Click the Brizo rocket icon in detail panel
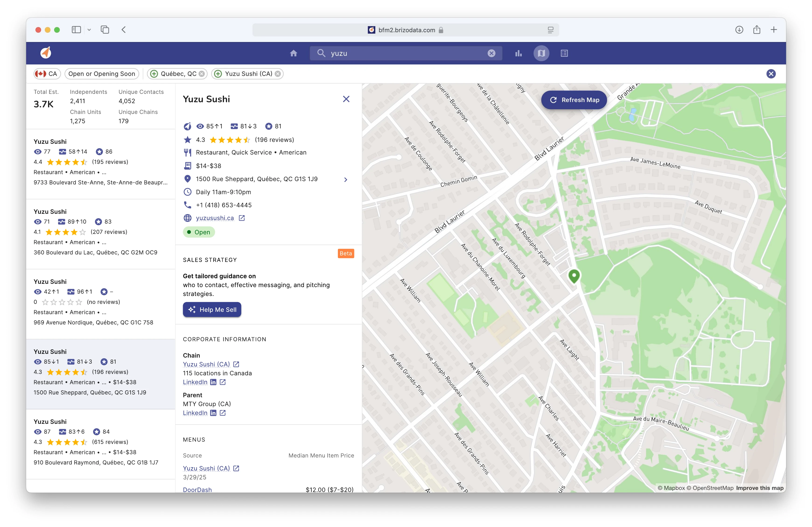This screenshot has width=812, height=527. point(187,126)
